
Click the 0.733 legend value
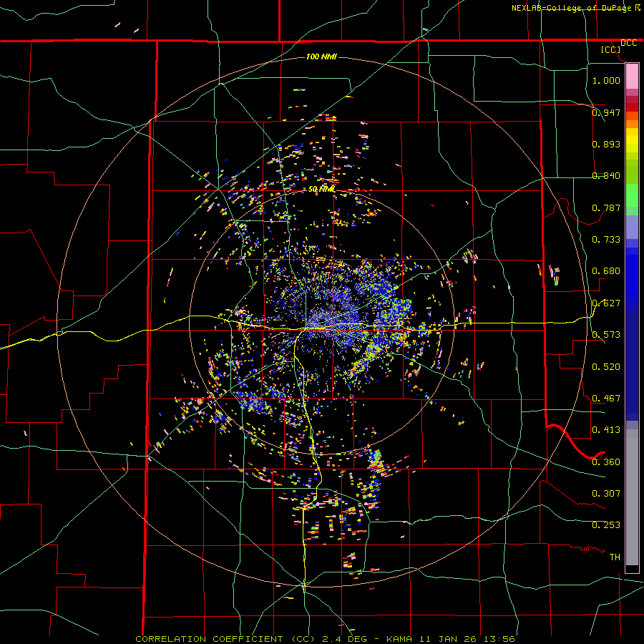pos(606,239)
